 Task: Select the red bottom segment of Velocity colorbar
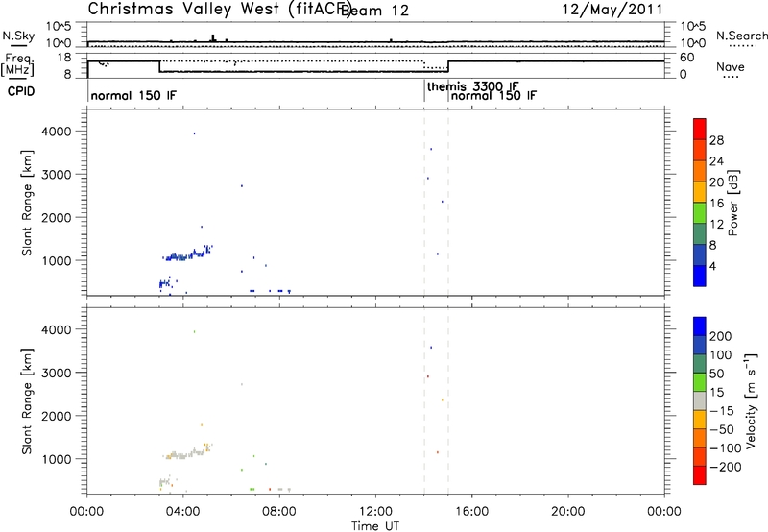pyautogui.click(x=700, y=474)
